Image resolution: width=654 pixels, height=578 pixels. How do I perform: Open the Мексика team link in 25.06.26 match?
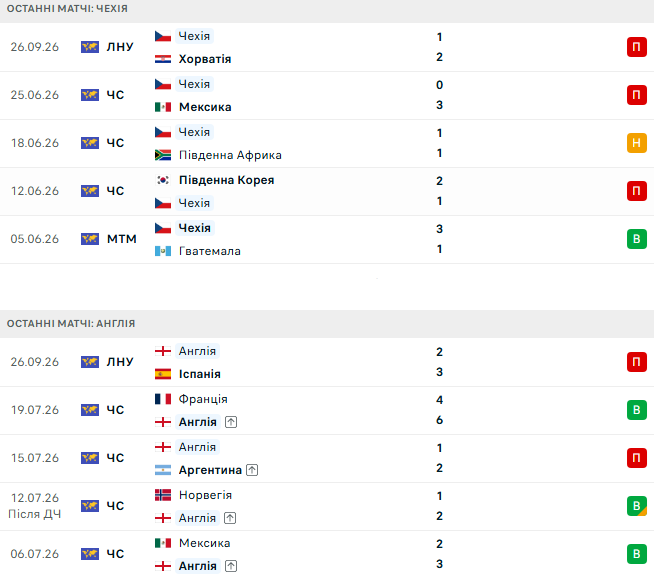point(205,107)
